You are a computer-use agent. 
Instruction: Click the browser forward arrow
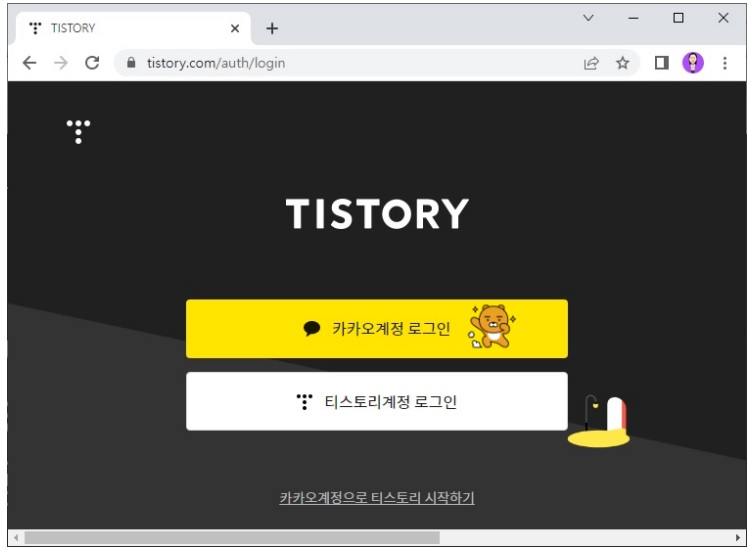[x=61, y=63]
